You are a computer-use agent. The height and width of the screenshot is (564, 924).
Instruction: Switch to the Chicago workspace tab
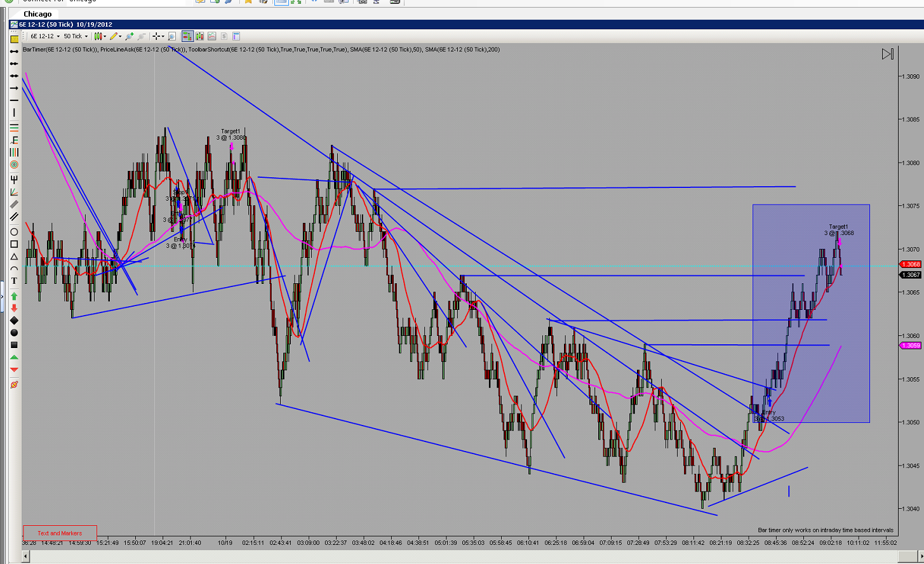click(x=37, y=14)
